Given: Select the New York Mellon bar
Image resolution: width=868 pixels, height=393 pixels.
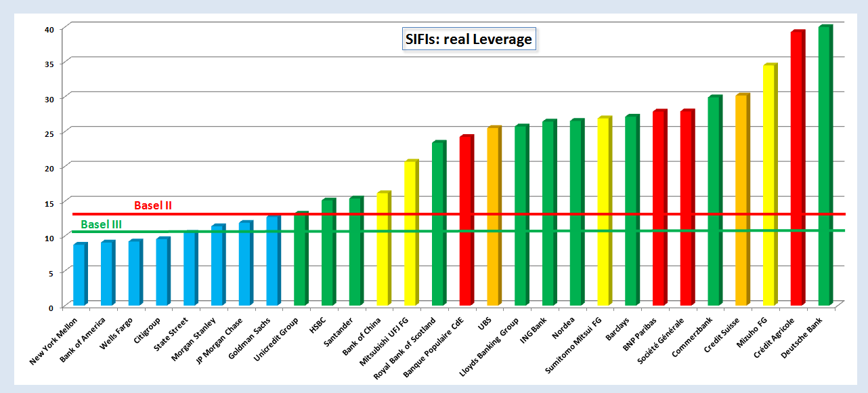Looking at the screenshot, I should click(79, 274).
